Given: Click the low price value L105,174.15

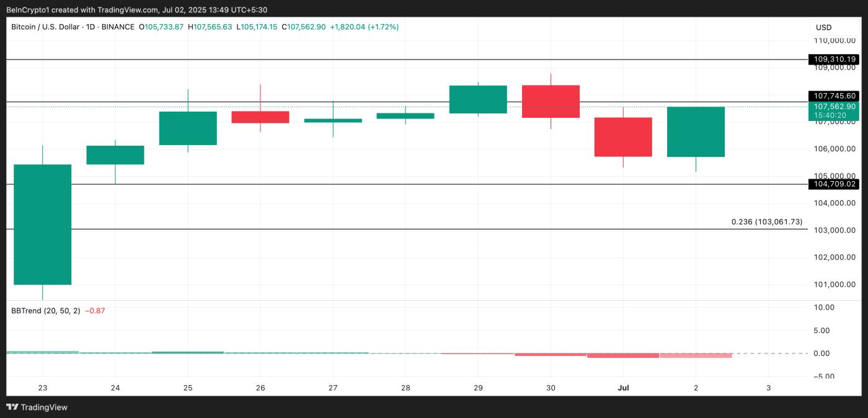Looking at the screenshot, I should 257,27.
